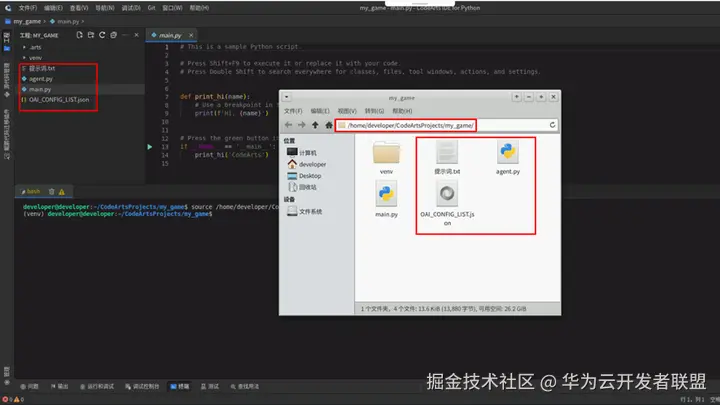Click the Home icon in the file manager toolbar
720x405 pixels.
pos(329,125)
